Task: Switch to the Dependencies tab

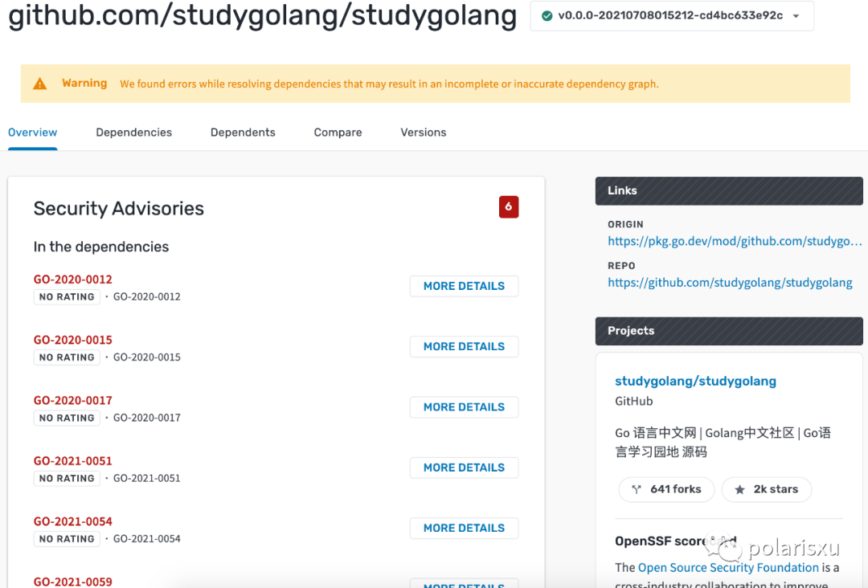Action: tap(134, 133)
